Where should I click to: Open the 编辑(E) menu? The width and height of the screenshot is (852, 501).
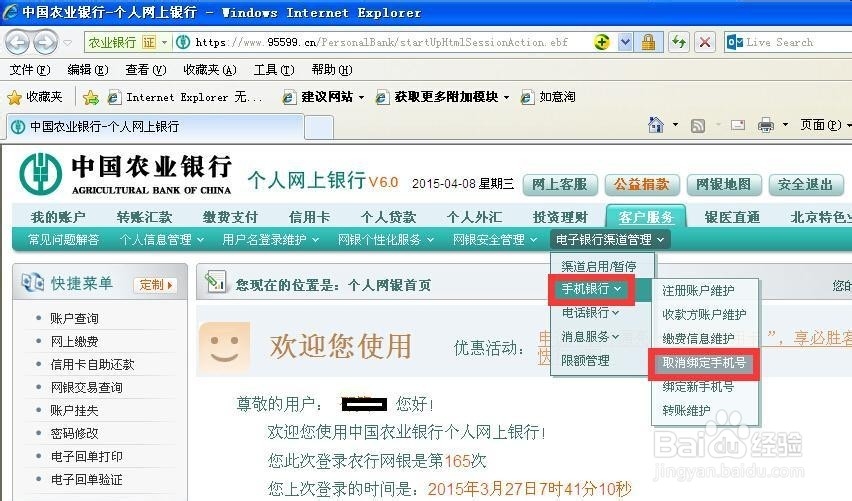tap(87, 70)
